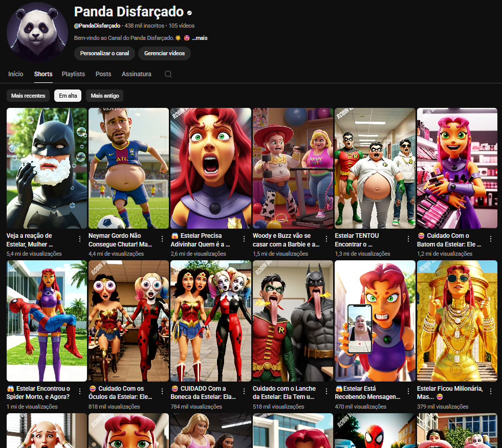Click Personalizar o canal button
Screen dimensions: 502x448
104,53
